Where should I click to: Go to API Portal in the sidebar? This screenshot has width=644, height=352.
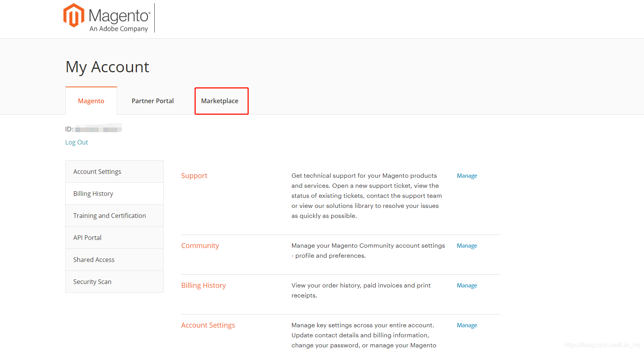[x=114, y=238]
